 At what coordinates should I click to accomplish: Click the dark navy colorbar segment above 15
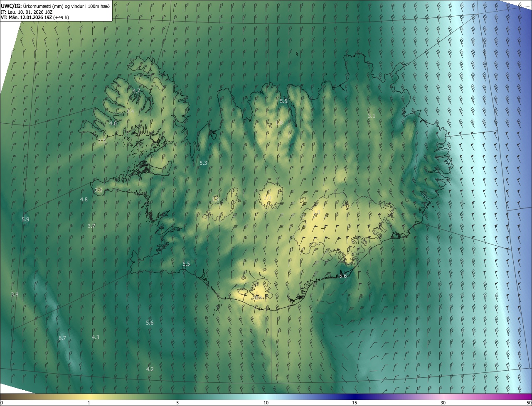coord(355,396)
